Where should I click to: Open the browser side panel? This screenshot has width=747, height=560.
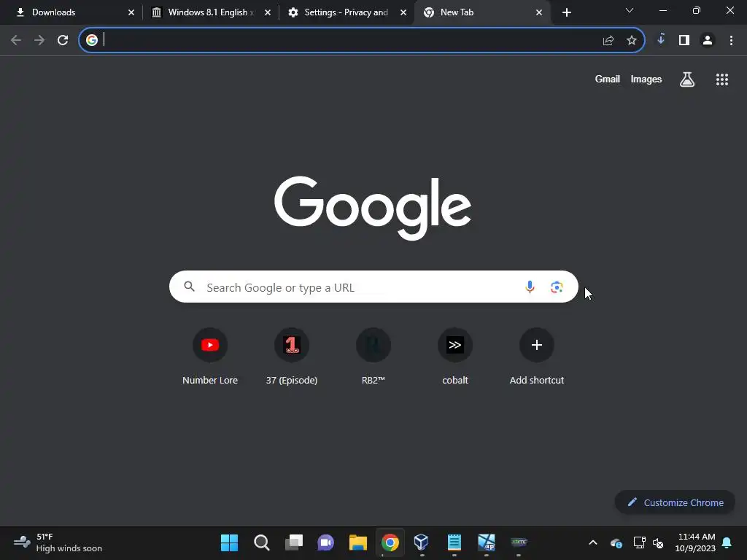(684, 41)
